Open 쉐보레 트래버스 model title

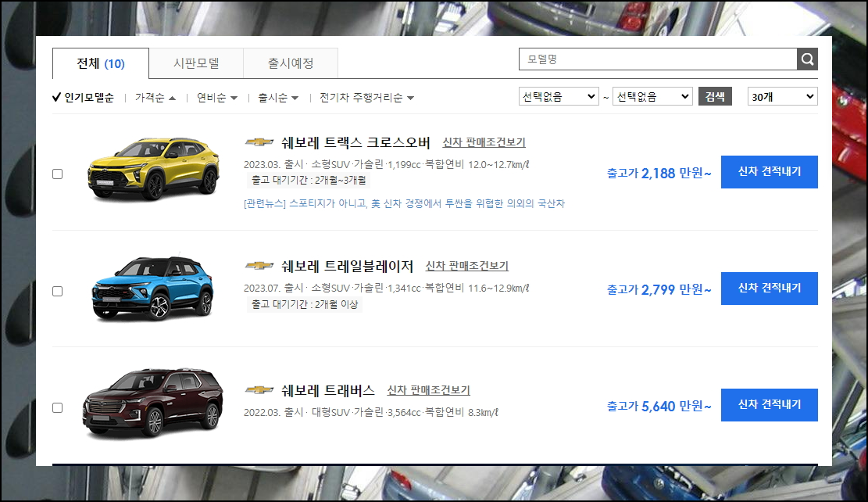(327, 390)
